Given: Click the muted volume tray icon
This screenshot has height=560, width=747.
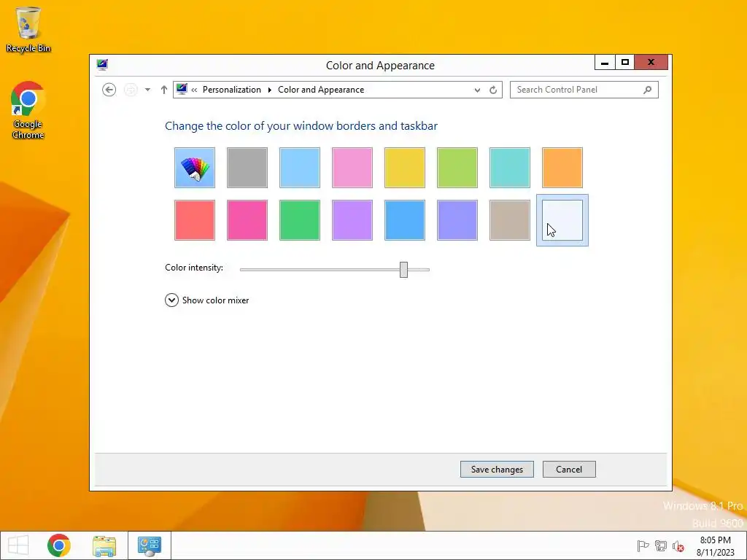Looking at the screenshot, I should click(x=678, y=546).
